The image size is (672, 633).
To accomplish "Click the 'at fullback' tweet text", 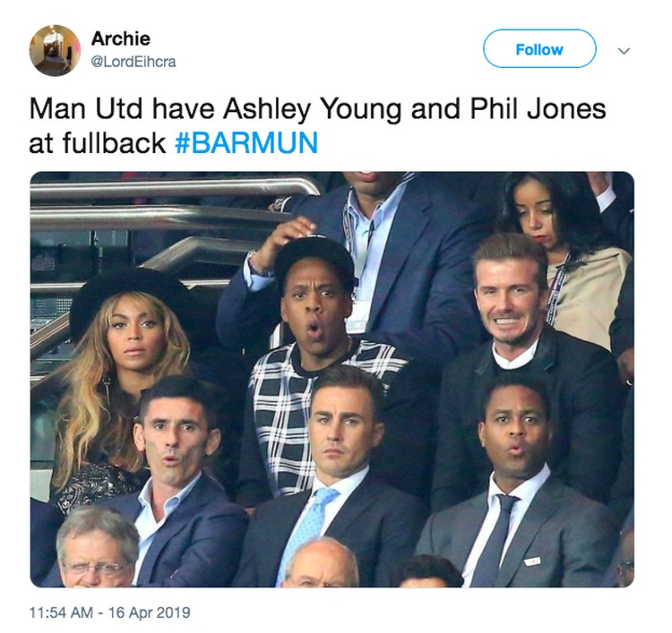I will click(97, 142).
